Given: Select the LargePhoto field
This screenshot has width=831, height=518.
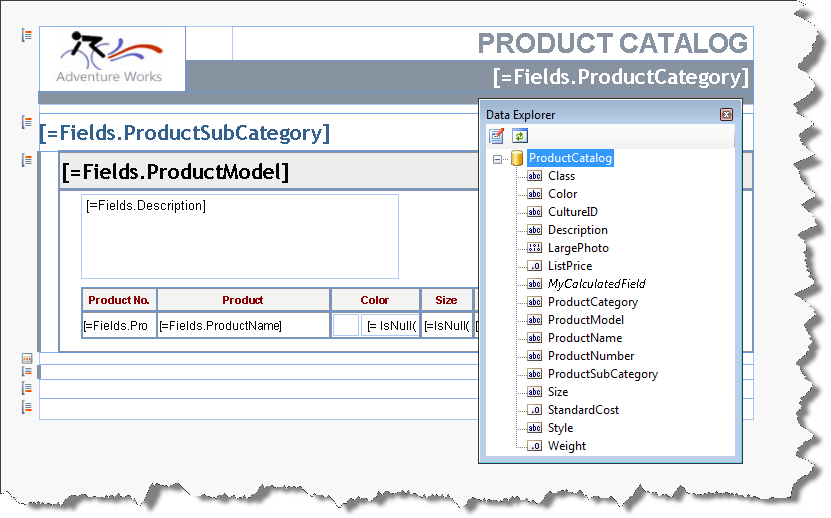Looking at the screenshot, I should pos(578,248).
